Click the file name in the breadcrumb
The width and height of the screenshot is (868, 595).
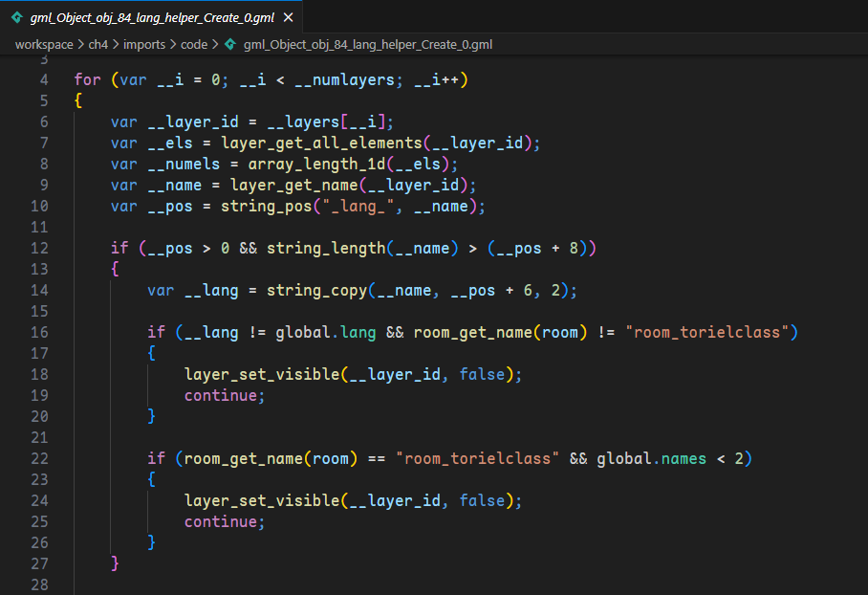[x=368, y=44]
